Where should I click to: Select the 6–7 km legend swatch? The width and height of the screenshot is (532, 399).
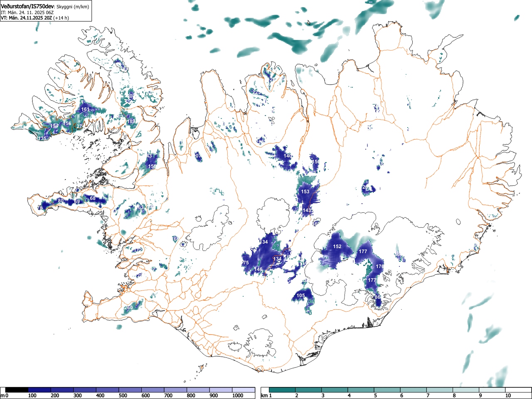click(413, 390)
